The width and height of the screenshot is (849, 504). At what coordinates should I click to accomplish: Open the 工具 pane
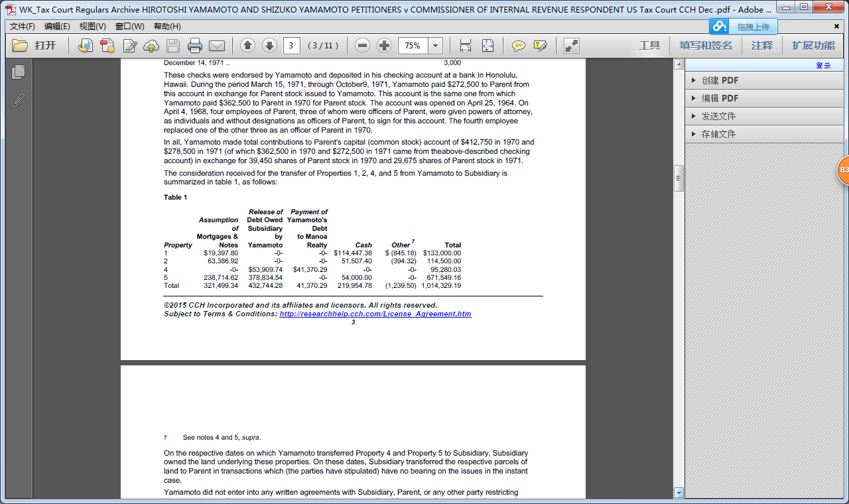coord(649,46)
